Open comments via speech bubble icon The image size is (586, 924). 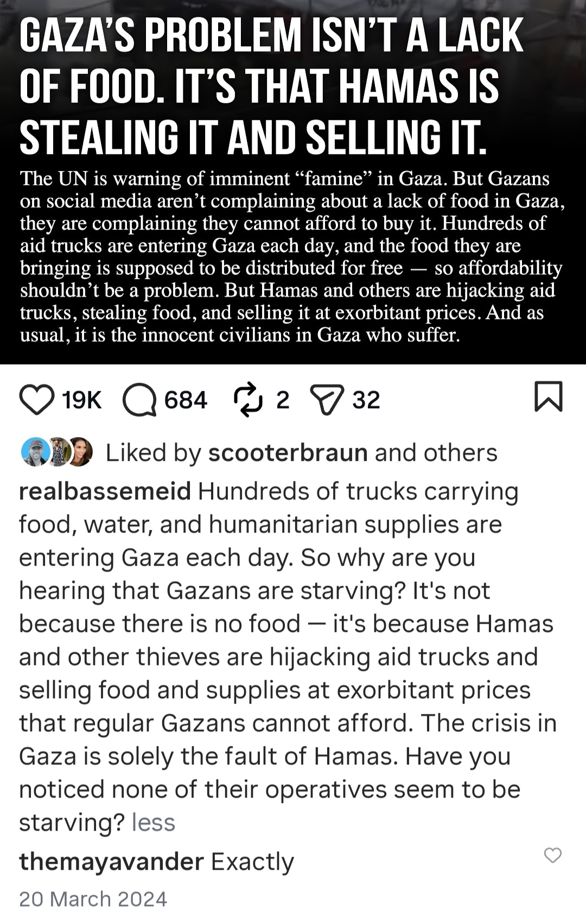pyautogui.click(x=139, y=400)
